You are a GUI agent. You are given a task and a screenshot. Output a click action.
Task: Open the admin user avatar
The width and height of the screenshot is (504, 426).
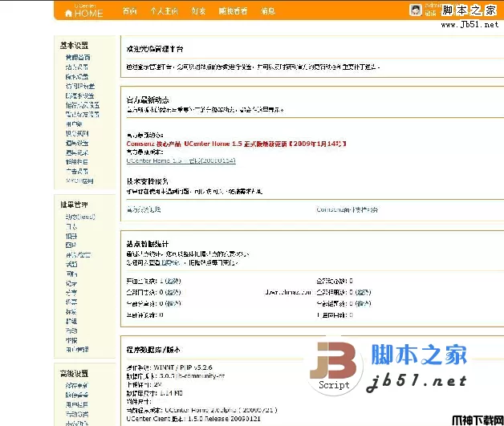click(x=415, y=10)
